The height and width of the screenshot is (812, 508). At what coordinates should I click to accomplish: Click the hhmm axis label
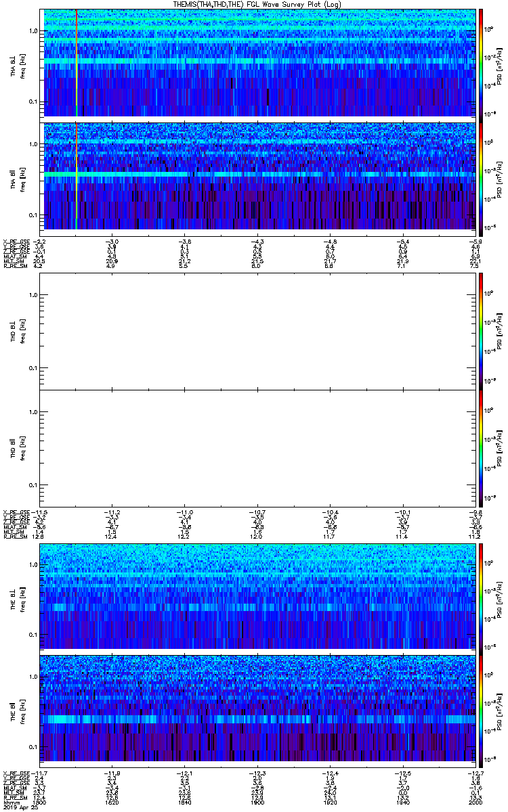[x=9, y=803]
